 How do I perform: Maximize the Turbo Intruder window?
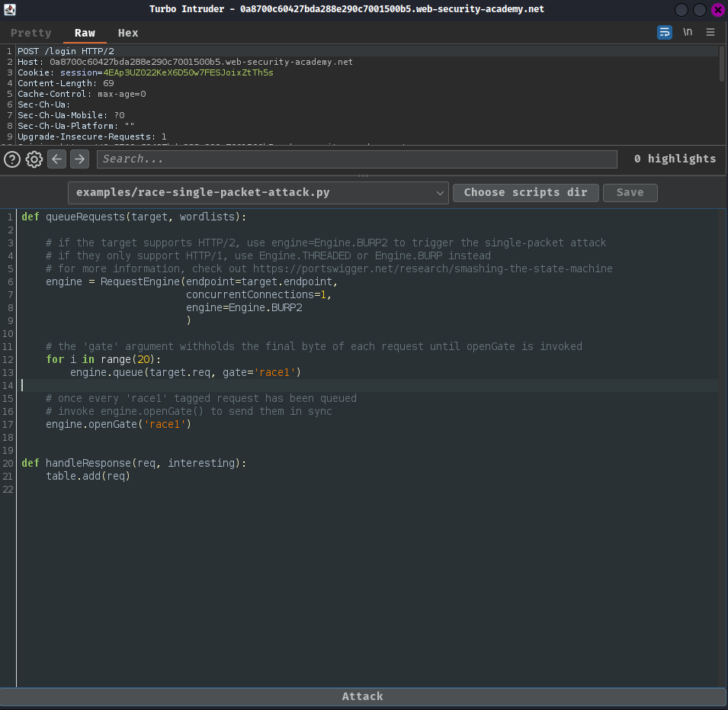(x=699, y=9)
